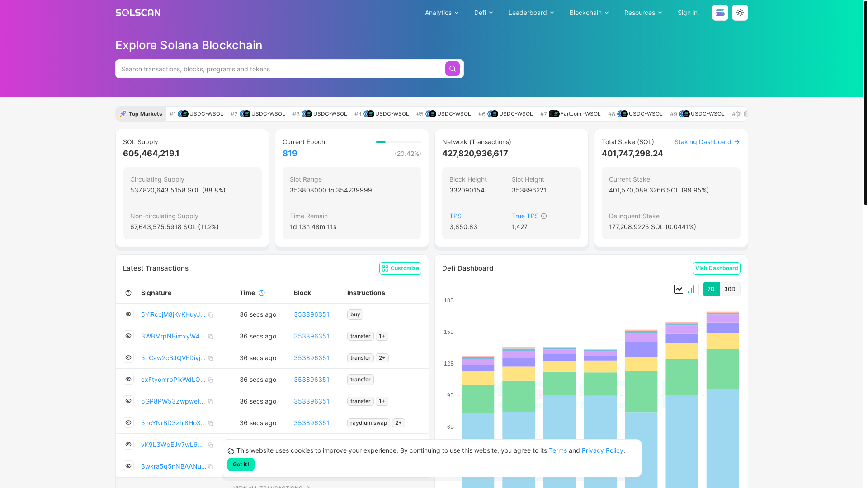Image resolution: width=868 pixels, height=488 pixels.
Task: Switch Defi chart to line view
Action: pyautogui.click(x=679, y=289)
